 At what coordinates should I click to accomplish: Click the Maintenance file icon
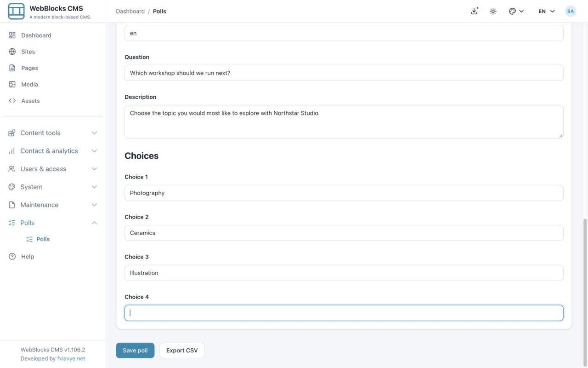[12, 205]
